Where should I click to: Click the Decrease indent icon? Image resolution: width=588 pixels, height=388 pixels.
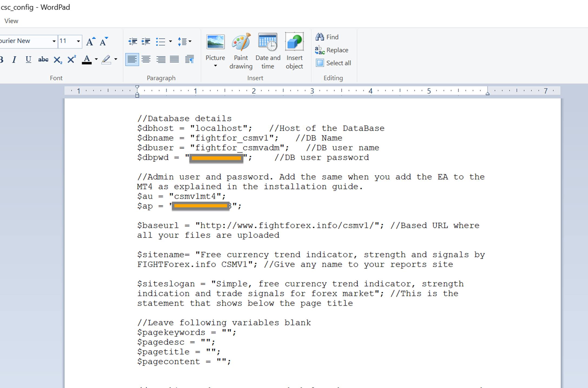(x=132, y=41)
